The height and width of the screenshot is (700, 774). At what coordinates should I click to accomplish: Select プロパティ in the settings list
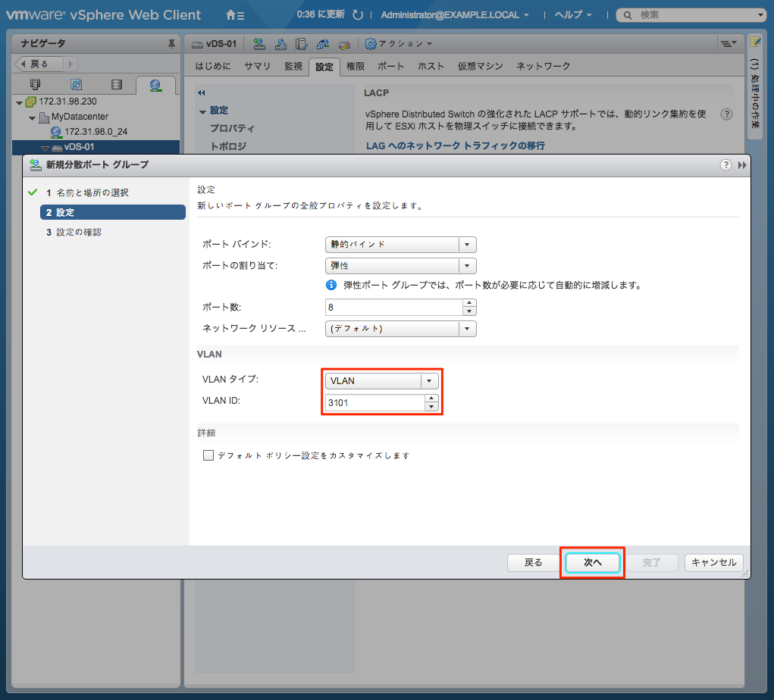232,128
